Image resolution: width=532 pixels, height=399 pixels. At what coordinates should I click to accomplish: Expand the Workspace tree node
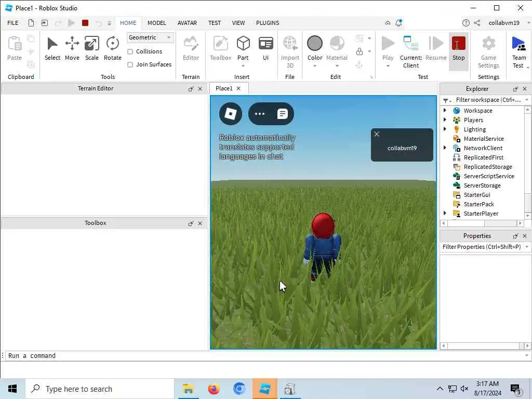click(x=445, y=110)
